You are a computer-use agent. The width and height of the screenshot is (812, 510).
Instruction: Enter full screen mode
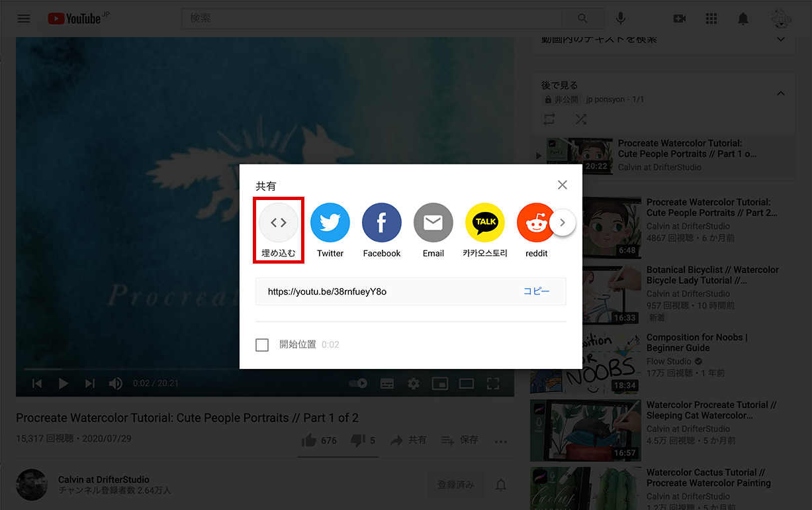pos(493,383)
